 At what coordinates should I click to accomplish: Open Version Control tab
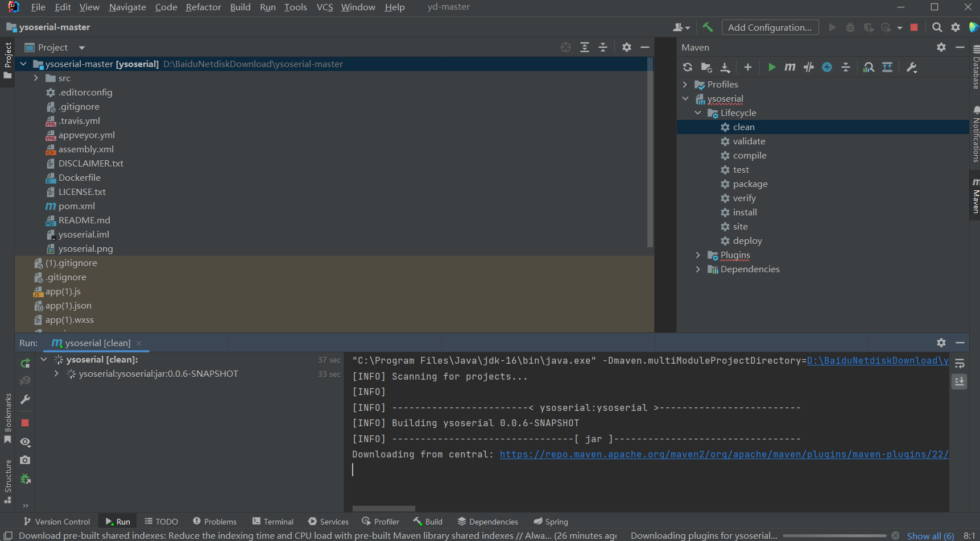coord(57,521)
